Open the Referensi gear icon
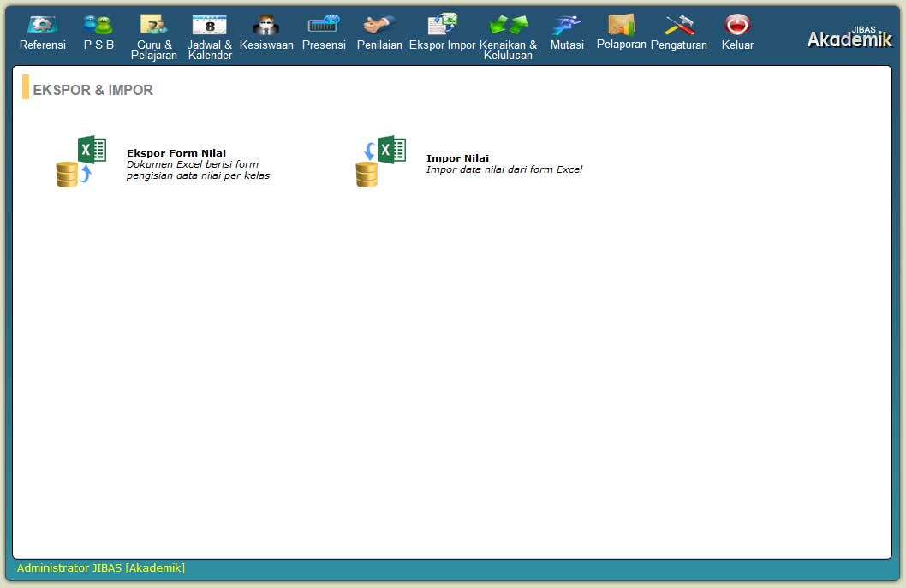Viewport: 906px width, 588px height. tap(42, 24)
